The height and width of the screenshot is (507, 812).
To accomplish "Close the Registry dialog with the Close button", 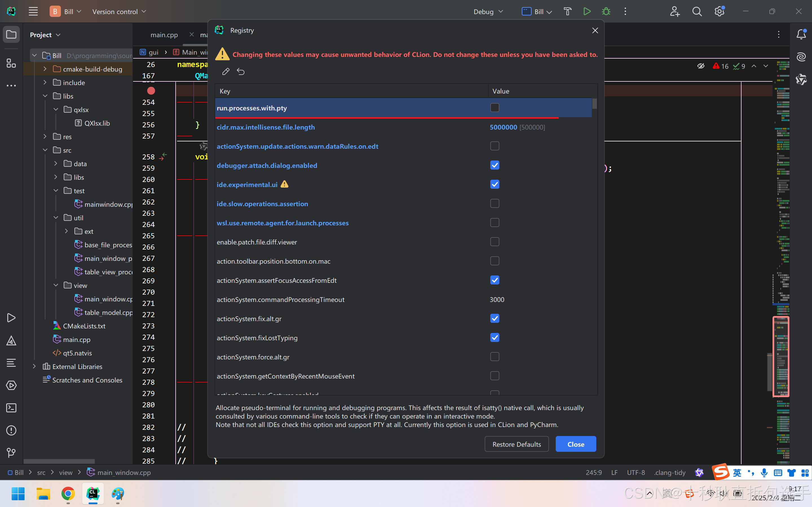I will [x=575, y=444].
